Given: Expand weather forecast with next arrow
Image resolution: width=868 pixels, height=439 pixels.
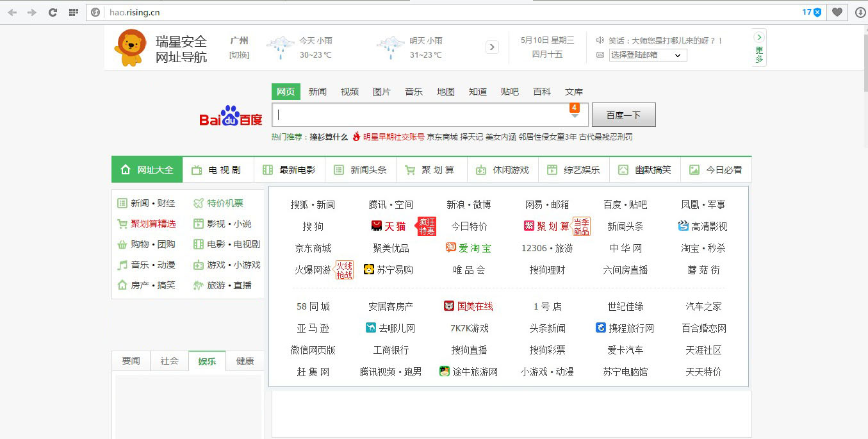Looking at the screenshot, I should 492,47.
